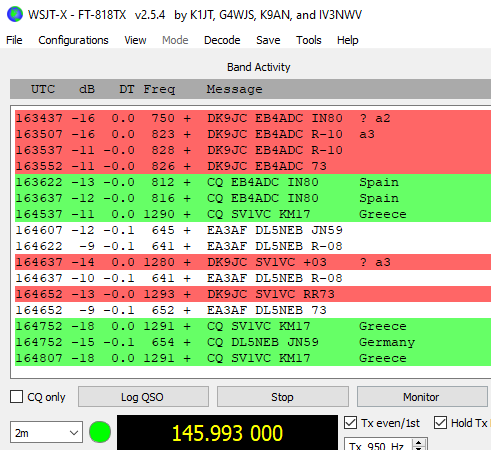
Task: Select the 163537 DK9JC EB4ADC R-10 row
Action: (253, 150)
